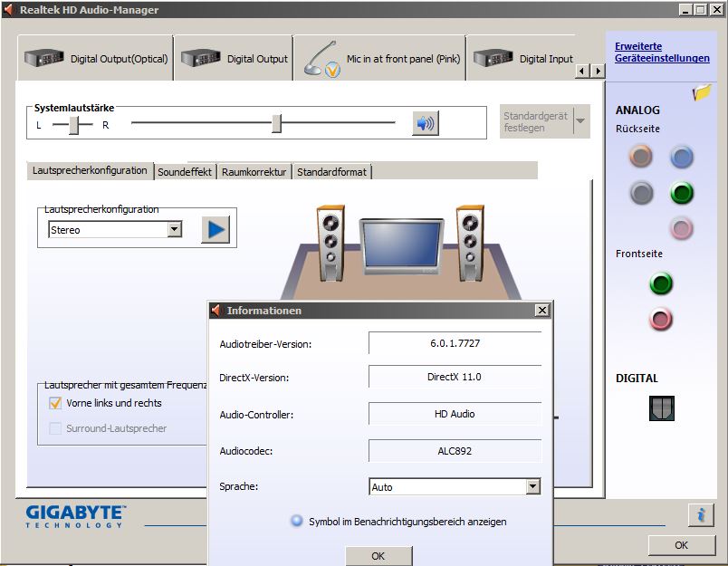Open Erweiterte Geräteeinstellungen link

click(662, 52)
